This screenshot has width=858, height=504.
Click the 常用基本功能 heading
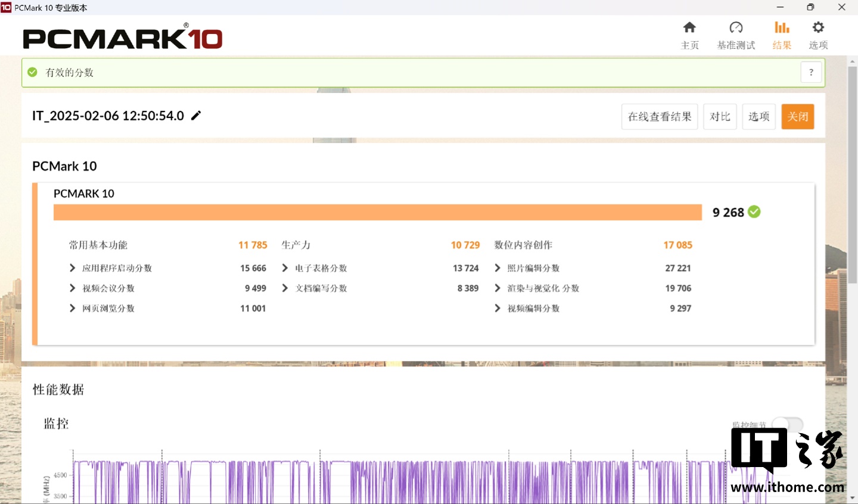(98, 245)
